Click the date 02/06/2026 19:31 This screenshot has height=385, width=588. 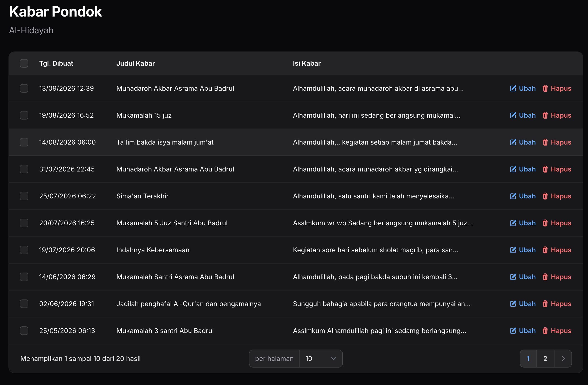[67, 304]
